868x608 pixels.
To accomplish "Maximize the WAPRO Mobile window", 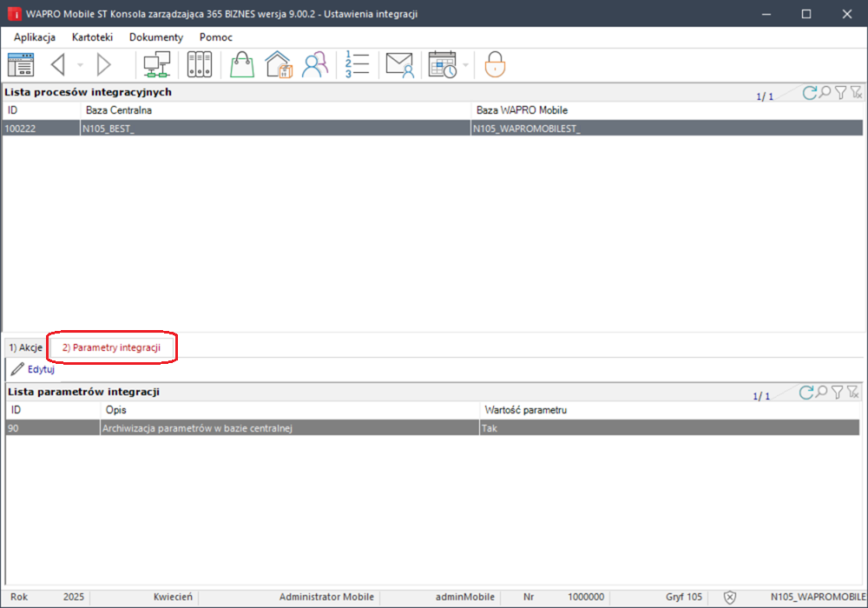I will (x=806, y=14).
